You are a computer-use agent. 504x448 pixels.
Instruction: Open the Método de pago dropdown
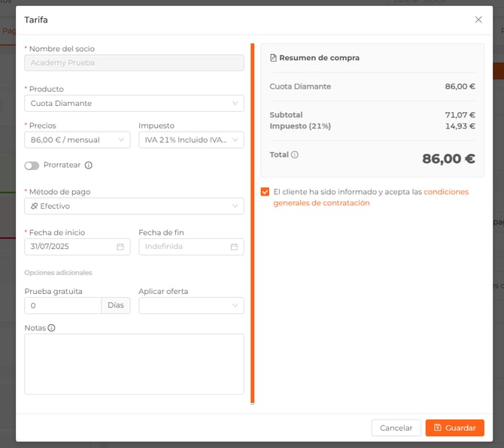134,206
